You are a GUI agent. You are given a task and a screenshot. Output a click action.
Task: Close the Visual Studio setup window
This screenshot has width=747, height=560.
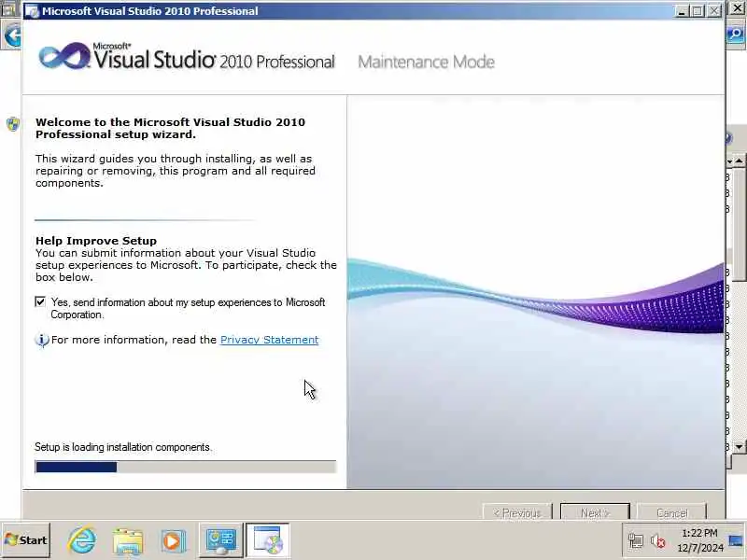(714, 11)
